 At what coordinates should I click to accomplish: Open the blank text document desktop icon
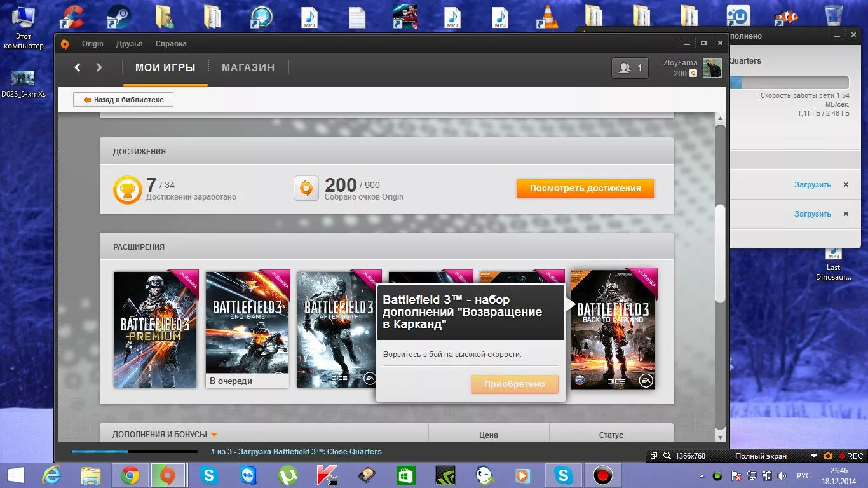tap(357, 17)
